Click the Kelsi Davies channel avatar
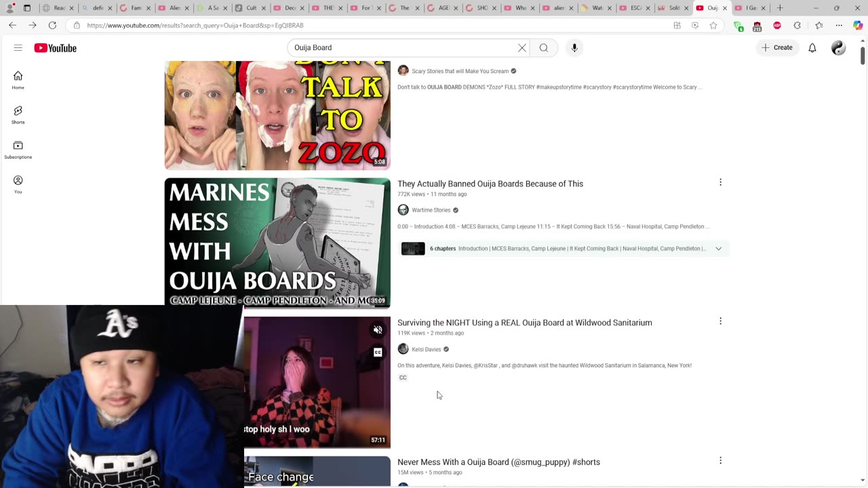Image resolution: width=868 pixels, height=488 pixels. (403, 349)
